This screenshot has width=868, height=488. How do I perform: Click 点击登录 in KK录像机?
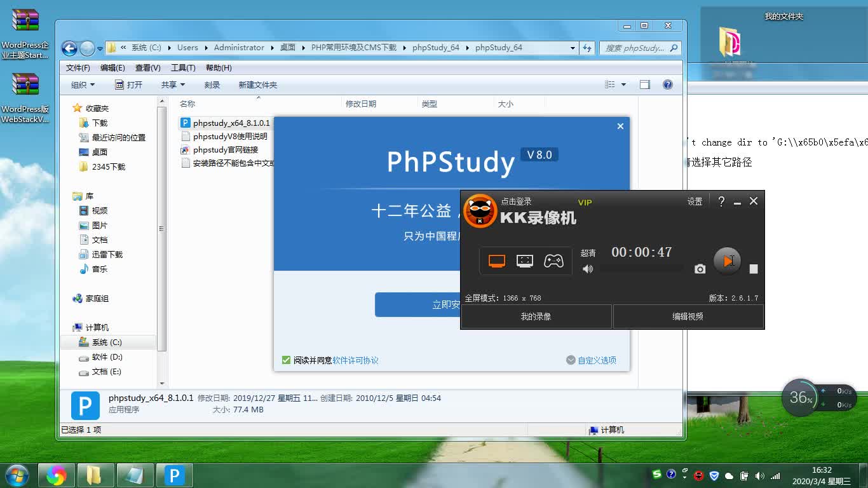tap(516, 201)
